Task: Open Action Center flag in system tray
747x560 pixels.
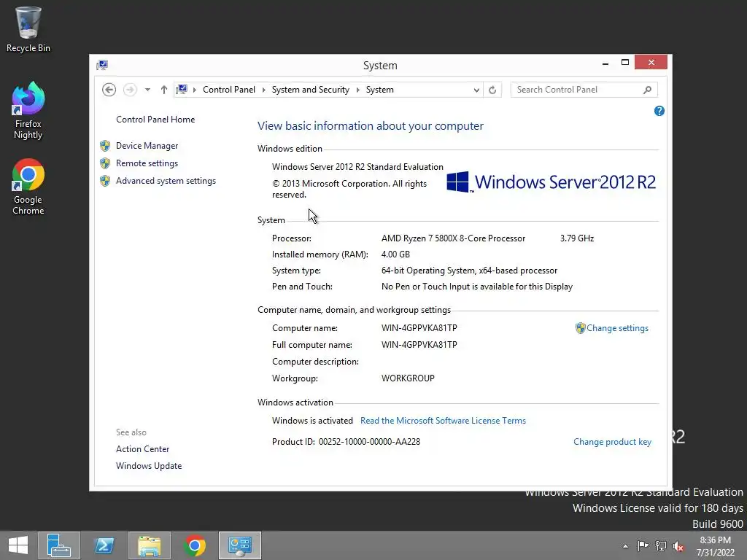Action: pos(643,546)
